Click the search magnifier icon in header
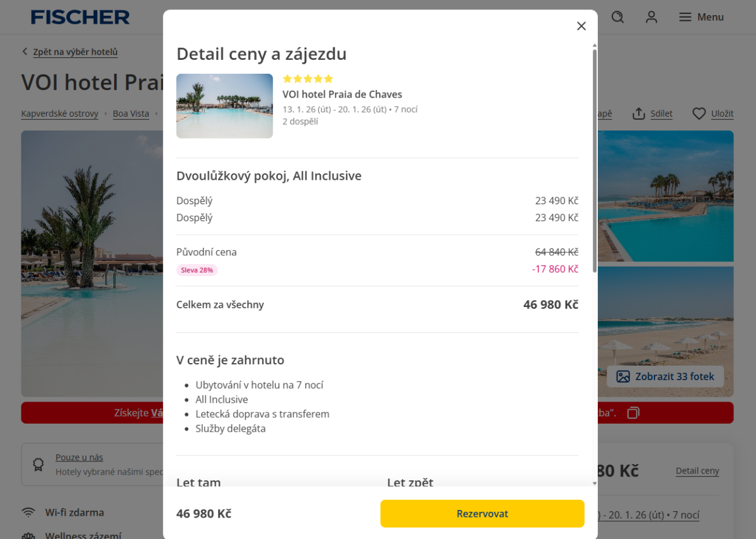756x539 pixels. pyautogui.click(x=617, y=17)
